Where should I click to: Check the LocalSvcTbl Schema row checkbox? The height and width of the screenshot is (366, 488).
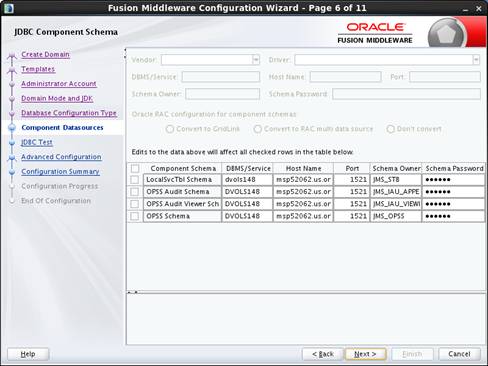[x=135, y=180]
